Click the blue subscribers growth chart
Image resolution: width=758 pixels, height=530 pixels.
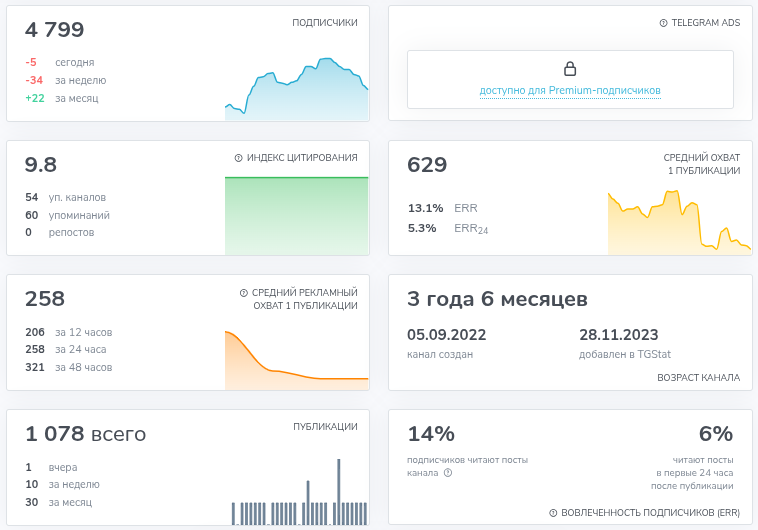(x=297, y=93)
